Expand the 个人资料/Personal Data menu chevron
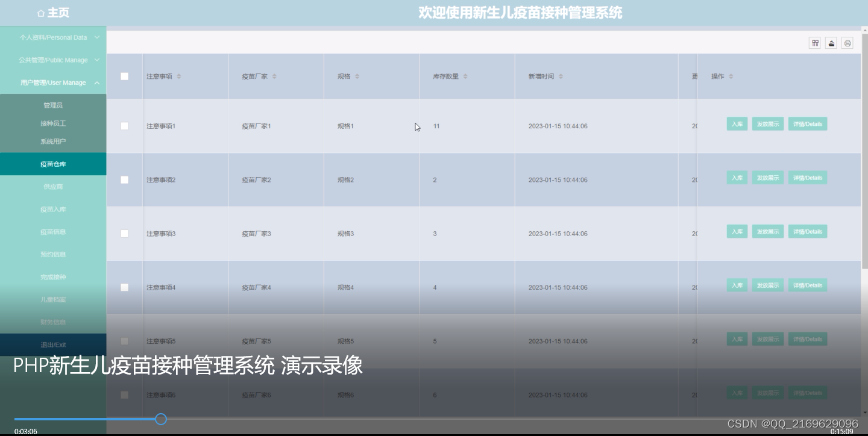This screenshot has width=868, height=436. [x=97, y=37]
